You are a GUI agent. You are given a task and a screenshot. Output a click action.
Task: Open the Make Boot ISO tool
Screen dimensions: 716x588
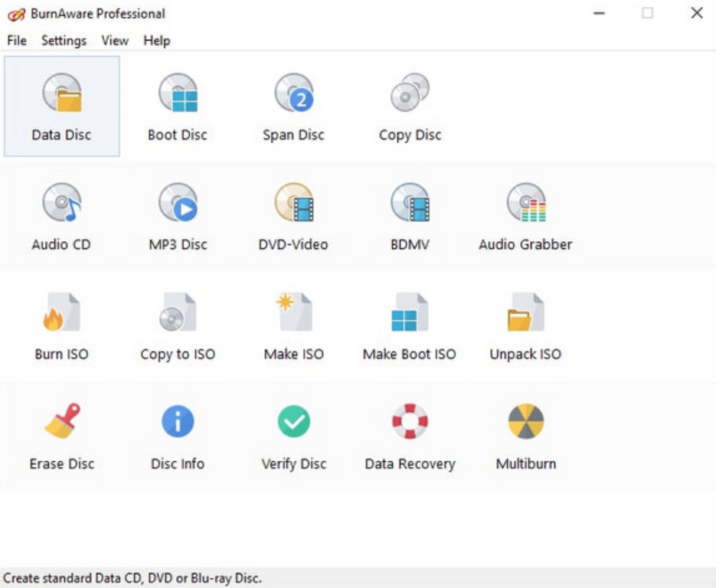(410, 326)
